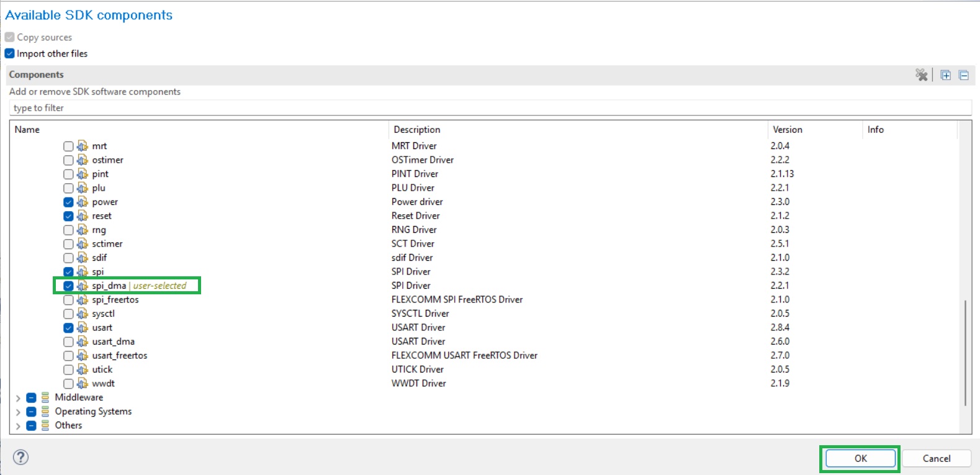Open the help question mark icon

tap(21, 458)
